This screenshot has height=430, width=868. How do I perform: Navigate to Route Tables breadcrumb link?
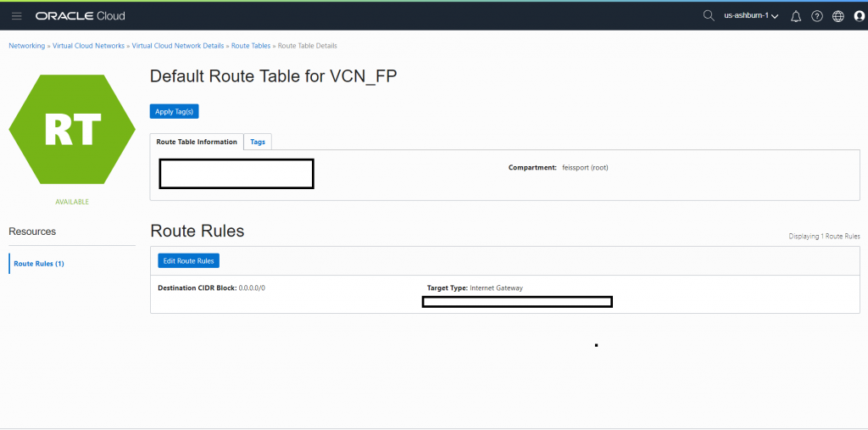(251, 46)
